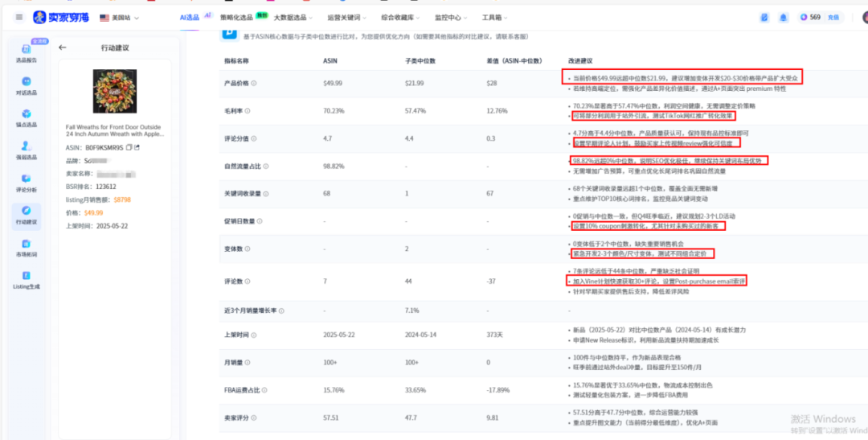Open the 对话选品 sidebar icon

coord(26,84)
